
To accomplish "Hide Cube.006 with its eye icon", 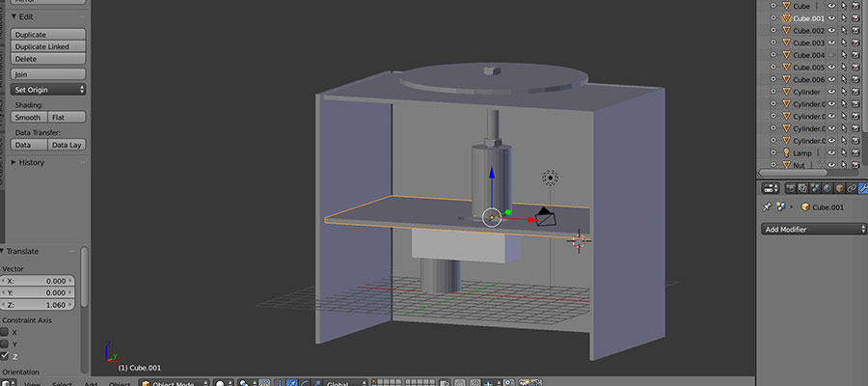I will [x=831, y=79].
